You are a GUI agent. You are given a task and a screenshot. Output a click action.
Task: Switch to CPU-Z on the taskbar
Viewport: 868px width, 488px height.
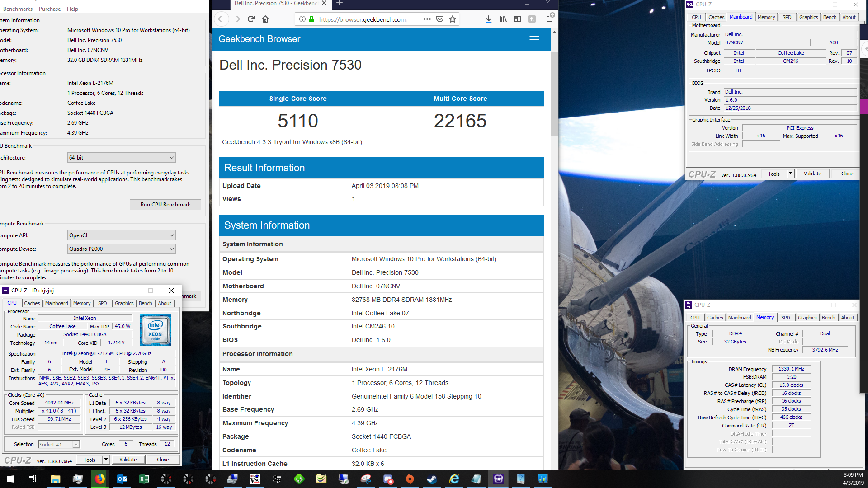[498, 479]
